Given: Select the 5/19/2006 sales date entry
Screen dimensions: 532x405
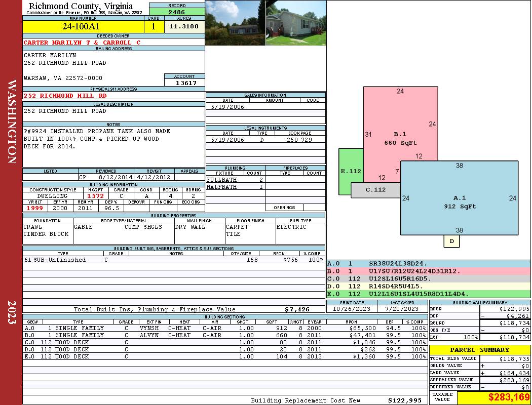Looking at the screenshot, I should pyautogui.click(x=227, y=107).
